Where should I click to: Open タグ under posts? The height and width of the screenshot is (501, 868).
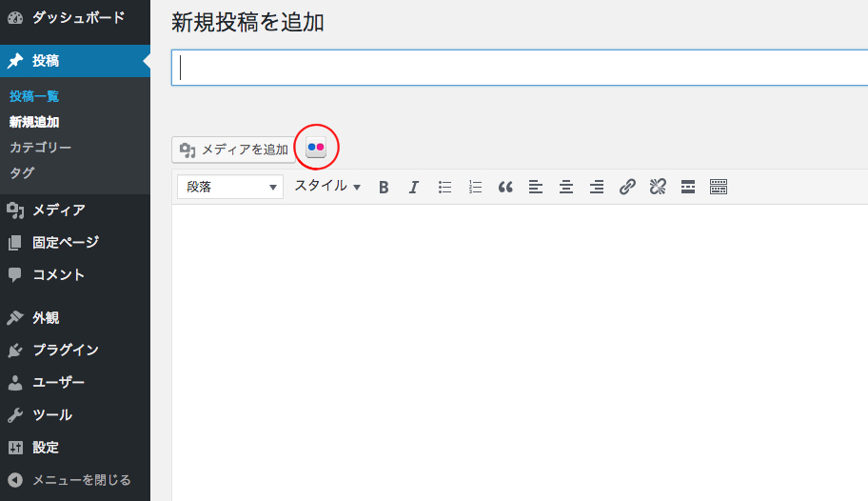[x=22, y=173]
